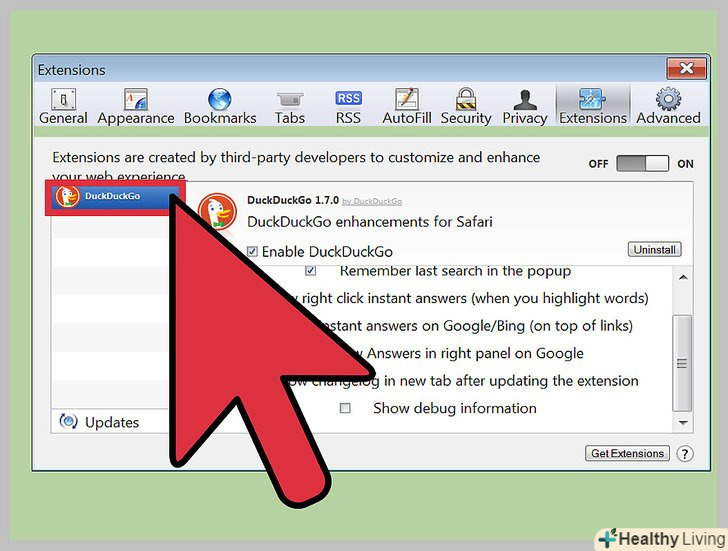Click the large DuckDuckGo logo in details pane
The height and width of the screenshot is (551, 728).
pos(217,211)
